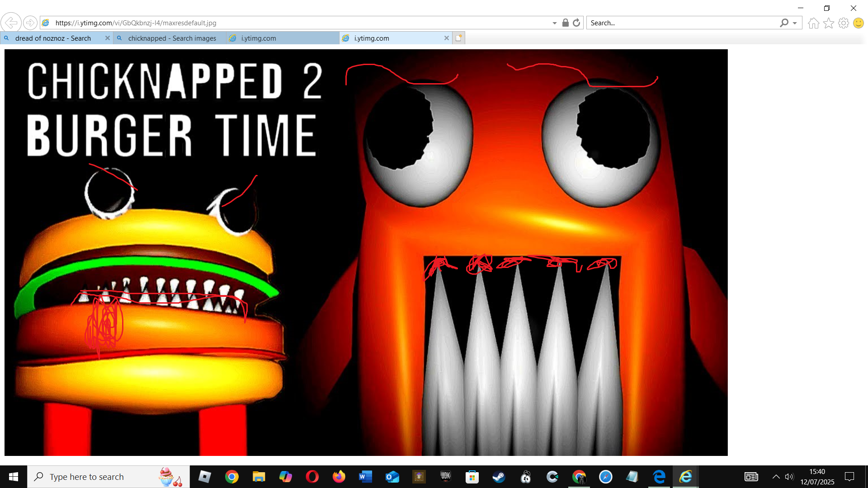Viewport: 868px width, 488px height.
Task: Open Microsoft Copilot from the taskbar
Action: pos(285,477)
